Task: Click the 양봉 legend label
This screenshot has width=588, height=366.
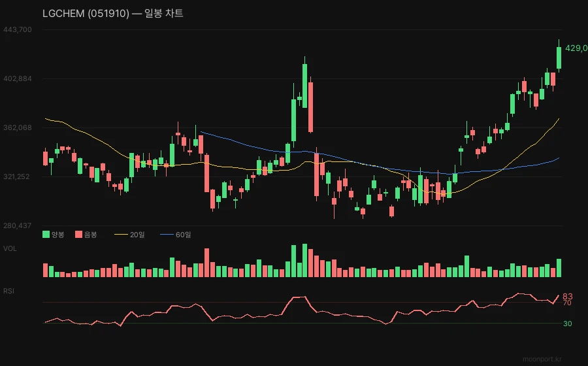Action: (58, 235)
